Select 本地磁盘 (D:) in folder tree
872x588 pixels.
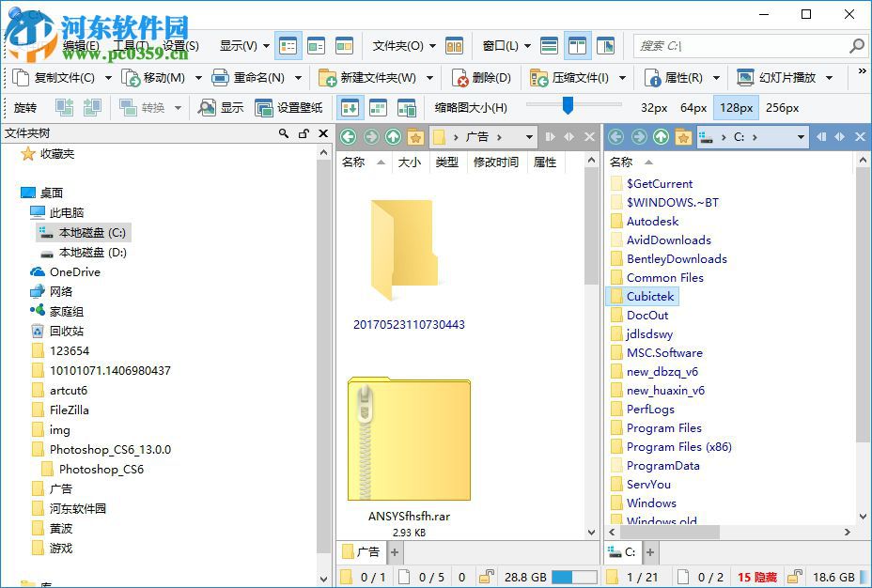[92, 253]
